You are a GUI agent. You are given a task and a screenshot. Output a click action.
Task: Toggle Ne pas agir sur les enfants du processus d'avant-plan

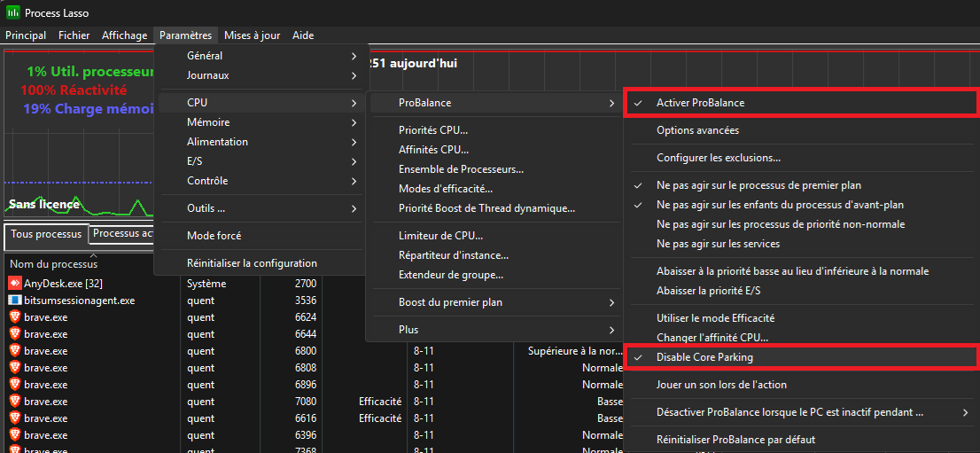801,205
